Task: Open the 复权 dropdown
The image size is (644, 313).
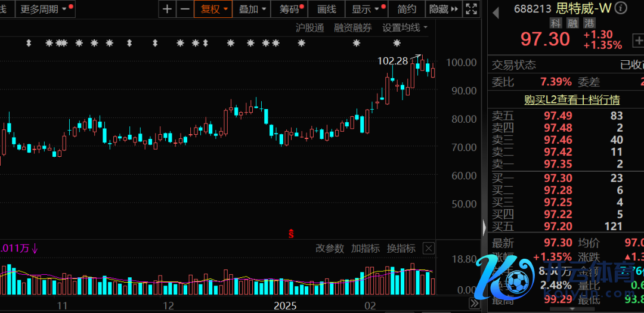Action: click(x=214, y=9)
